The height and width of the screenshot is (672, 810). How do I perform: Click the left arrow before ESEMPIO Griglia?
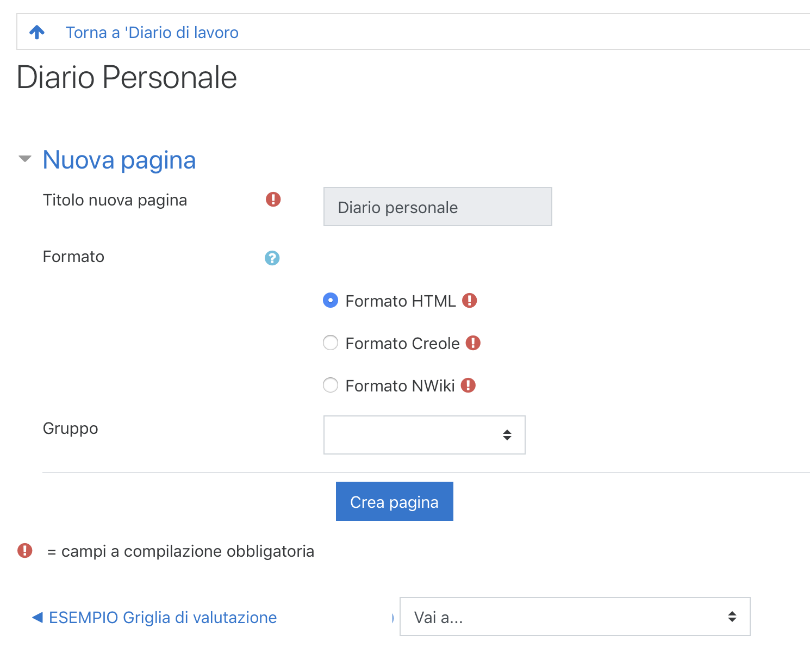(x=37, y=618)
